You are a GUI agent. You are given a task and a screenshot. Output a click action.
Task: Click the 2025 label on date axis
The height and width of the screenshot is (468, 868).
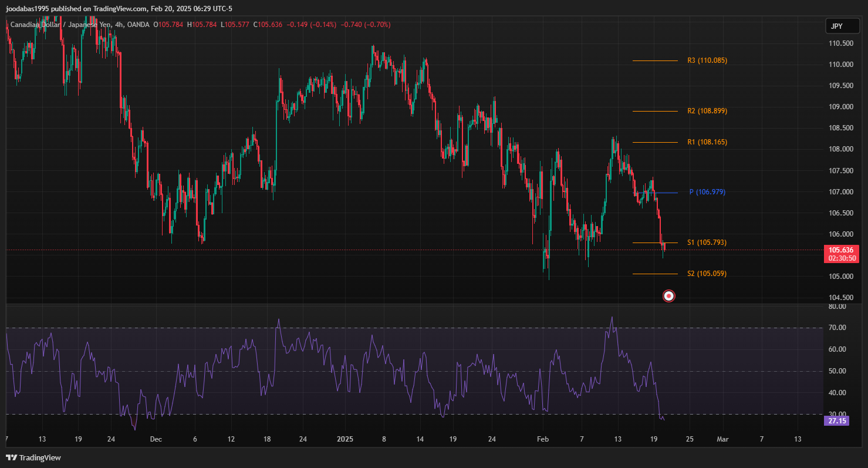point(346,439)
